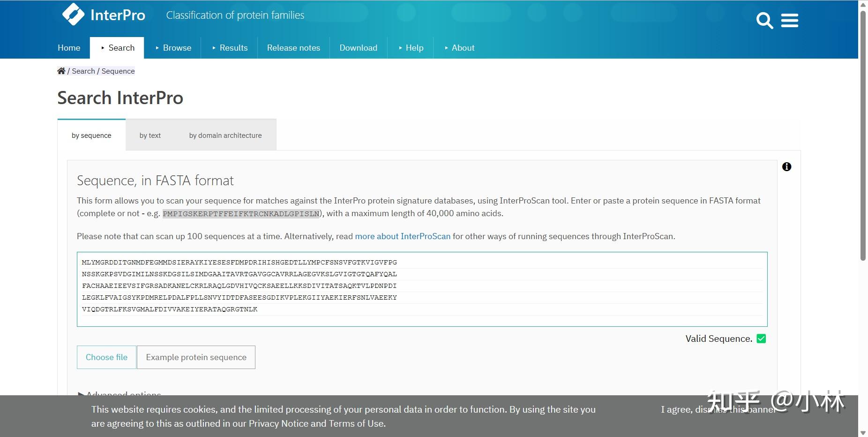Click 'Classification of protein families' tagline
The image size is (868, 437).
click(235, 15)
